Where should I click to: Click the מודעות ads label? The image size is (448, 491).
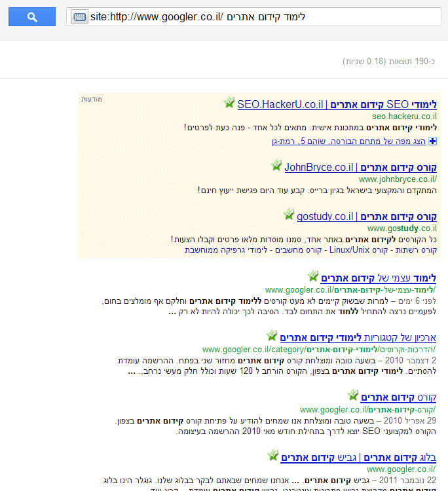tap(92, 100)
